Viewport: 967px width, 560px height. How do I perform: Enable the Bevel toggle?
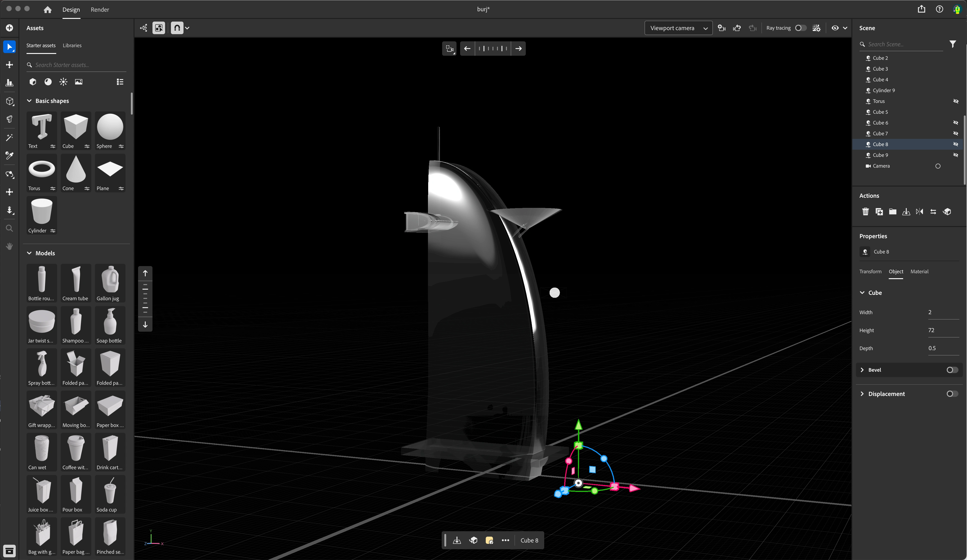click(x=952, y=370)
